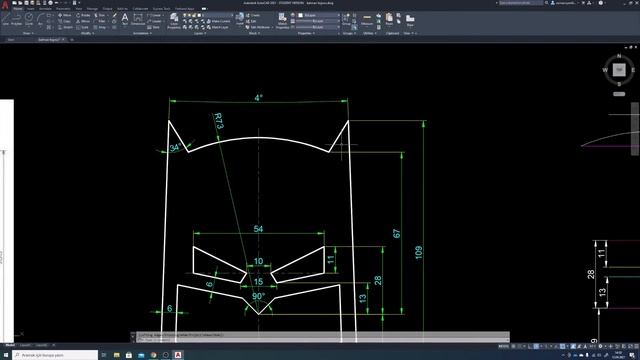Click the Scale tool
Screen dimensions: 640x360
(82, 27)
